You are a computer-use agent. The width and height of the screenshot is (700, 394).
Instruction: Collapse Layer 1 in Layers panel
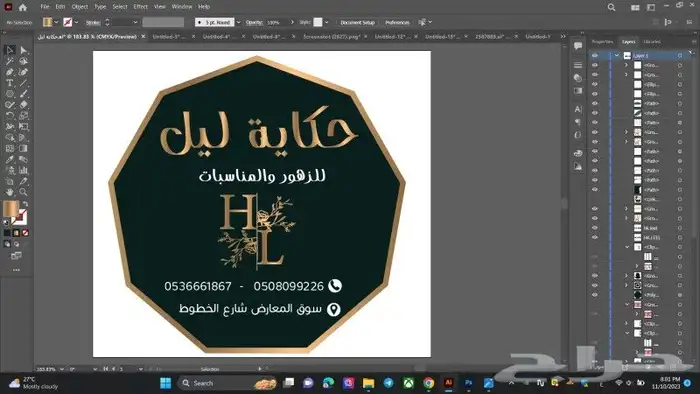[x=617, y=56]
